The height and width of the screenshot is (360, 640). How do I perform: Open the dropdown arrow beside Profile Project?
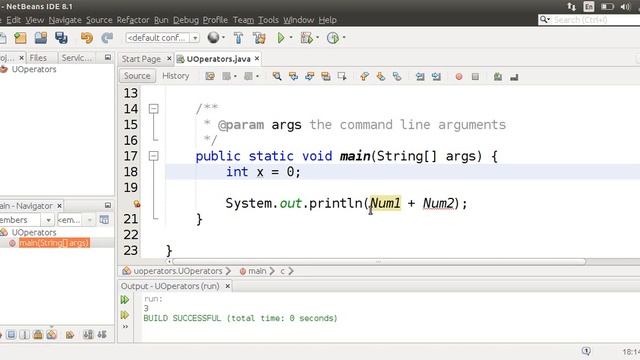click(x=344, y=38)
